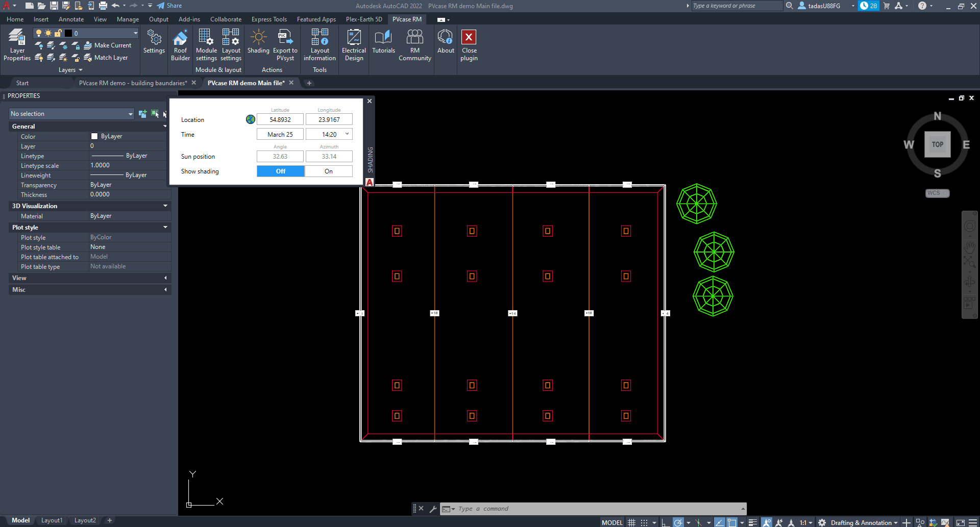This screenshot has height=527, width=980.
Task: Click the Autodesk App Store cart icon
Action: [x=887, y=6]
